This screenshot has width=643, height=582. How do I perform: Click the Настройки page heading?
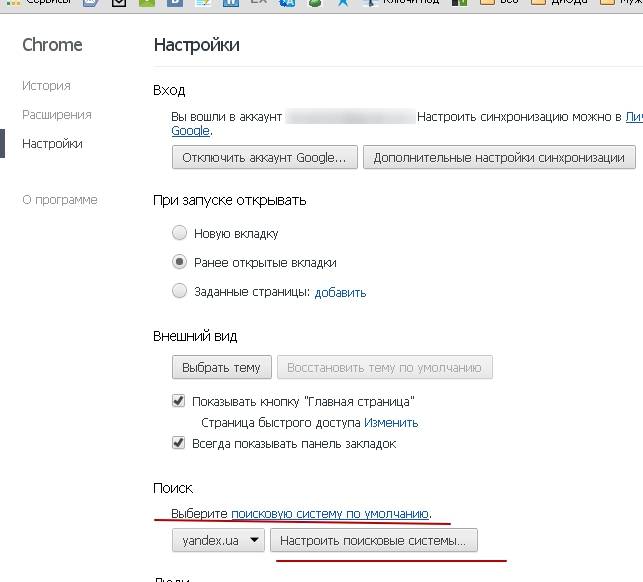coord(197,45)
